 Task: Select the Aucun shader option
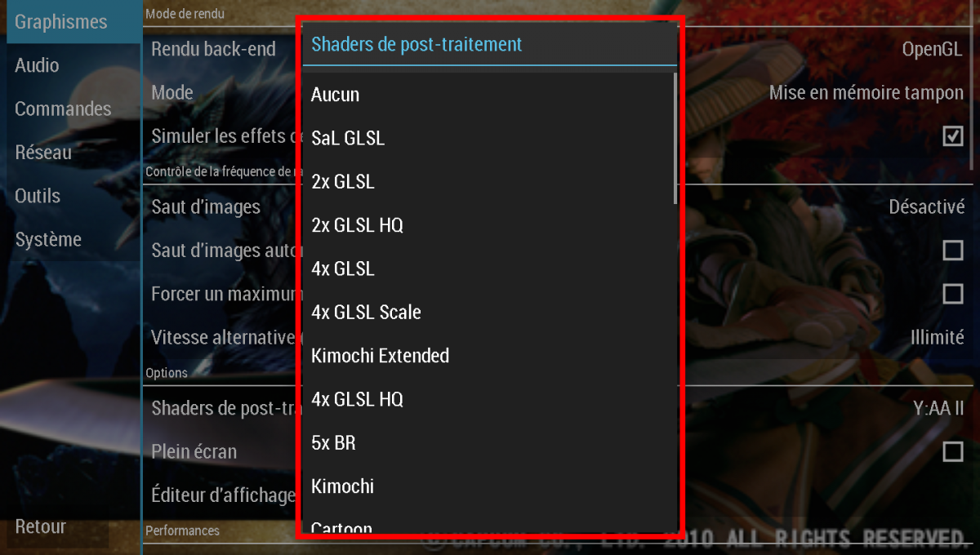(x=489, y=95)
